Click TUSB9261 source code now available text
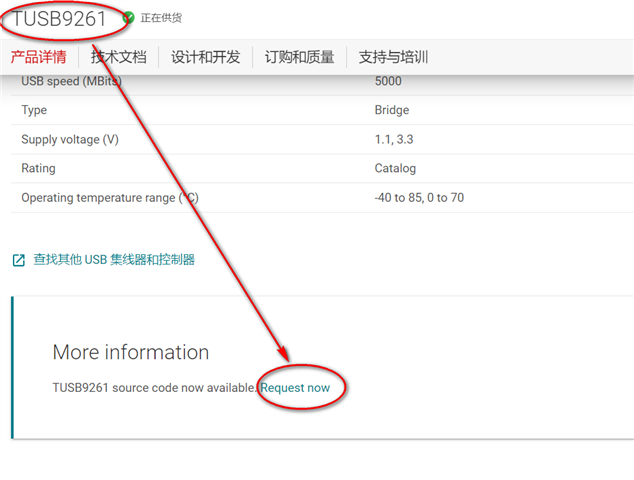Screen dimensions: 634x480 pos(155,388)
